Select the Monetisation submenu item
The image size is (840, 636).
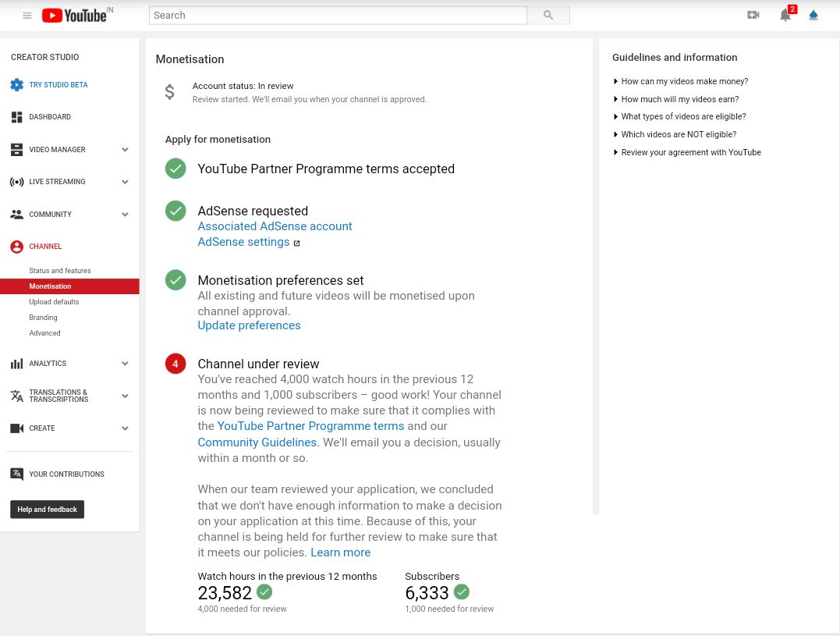tap(69, 286)
